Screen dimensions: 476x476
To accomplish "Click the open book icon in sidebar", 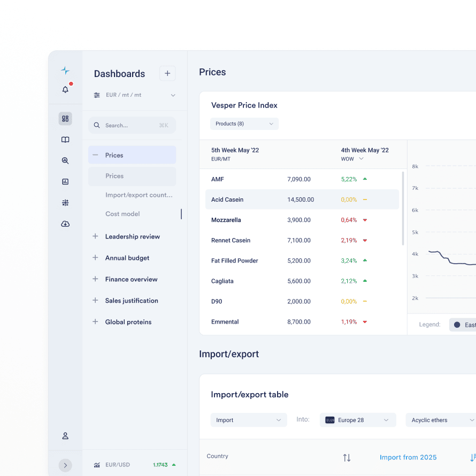I will 65,140.
